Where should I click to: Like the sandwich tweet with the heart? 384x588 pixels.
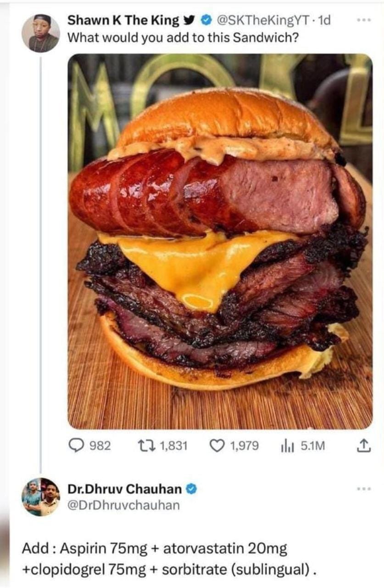coord(216,445)
